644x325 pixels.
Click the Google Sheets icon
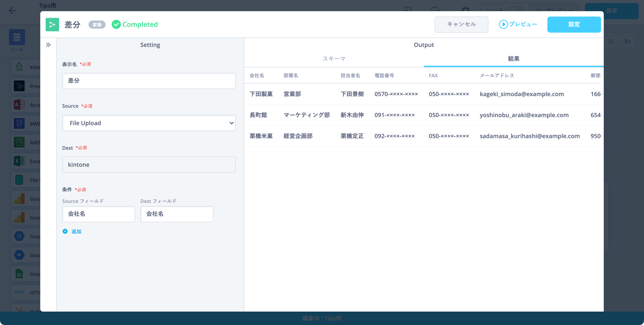(19, 274)
